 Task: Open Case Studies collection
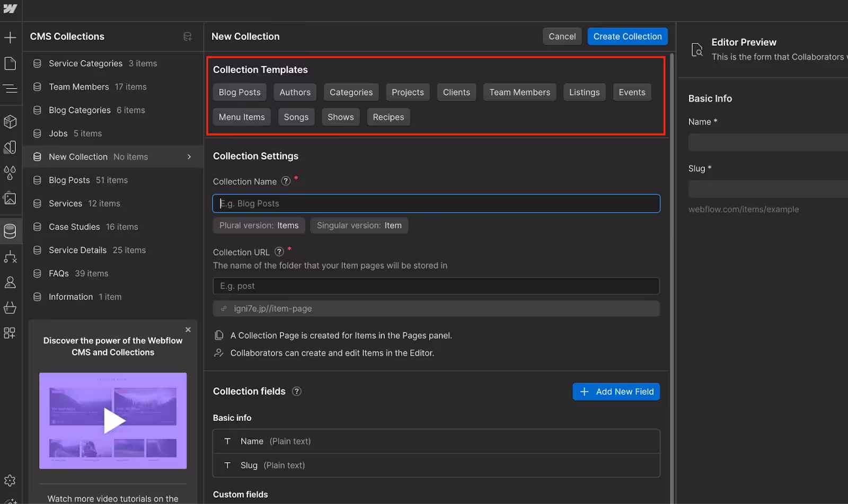click(113, 227)
